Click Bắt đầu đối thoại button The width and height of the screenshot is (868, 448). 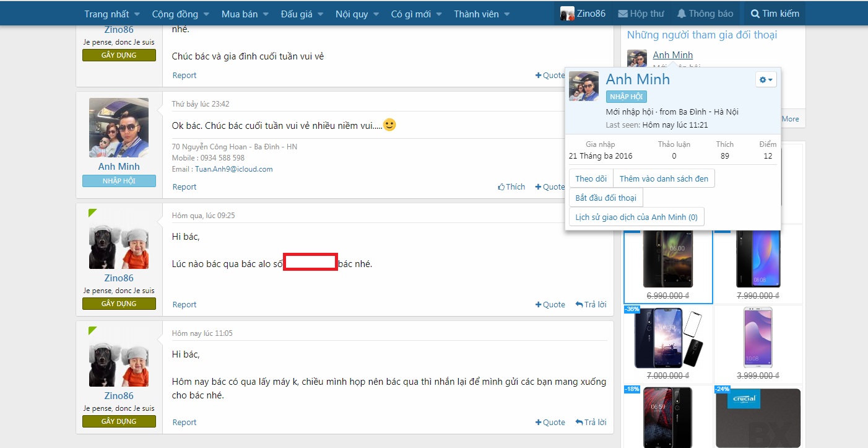(x=605, y=198)
